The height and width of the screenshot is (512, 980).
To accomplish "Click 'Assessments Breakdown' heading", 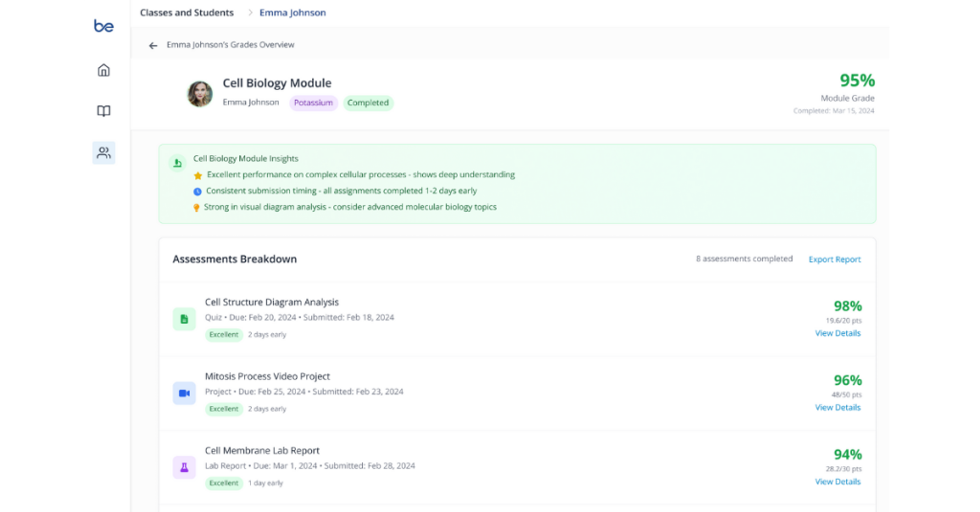I will [235, 259].
